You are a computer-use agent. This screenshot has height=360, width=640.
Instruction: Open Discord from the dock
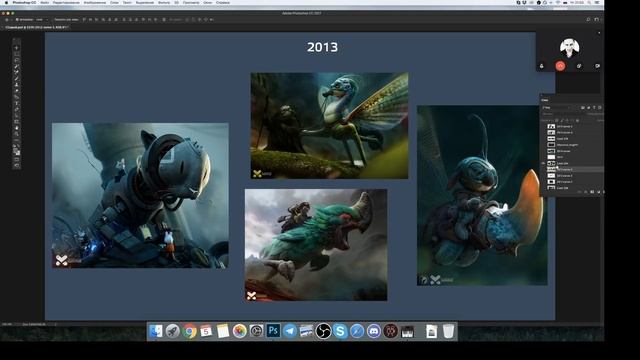point(373,331)
